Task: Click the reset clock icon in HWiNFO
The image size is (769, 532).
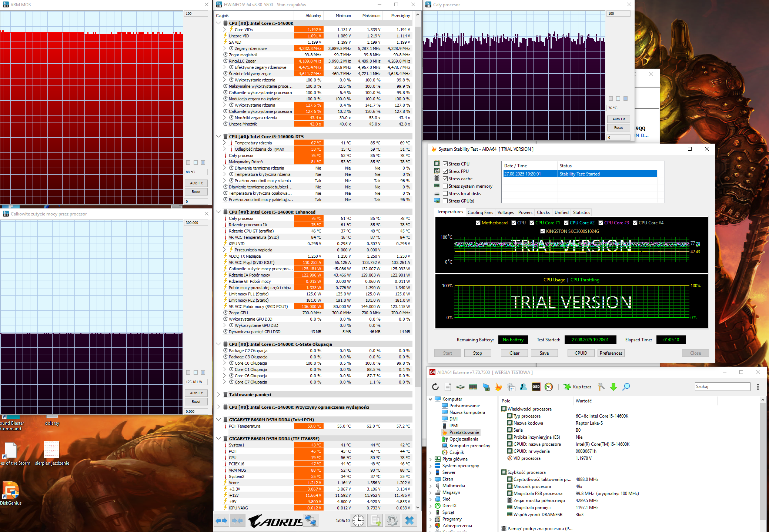Action: pyautogui.click(x=358, y=521)
